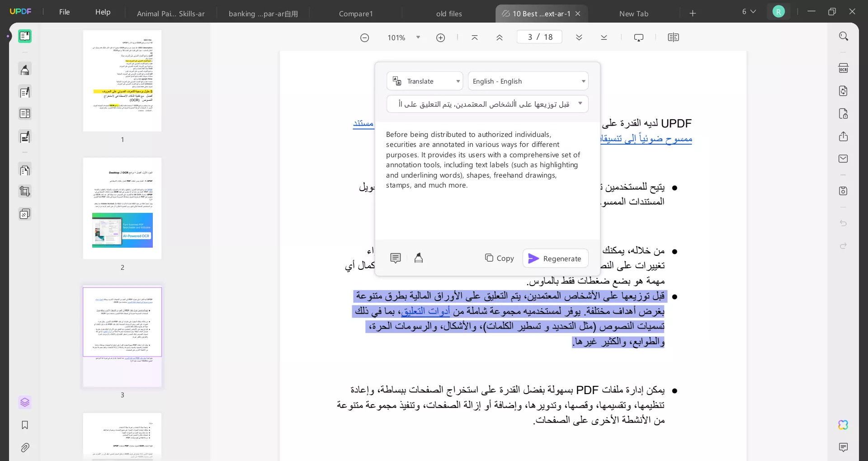This screenshot has width=868, height=461.
Task: Switch to the old files tab
Action: tap(448, 14)
